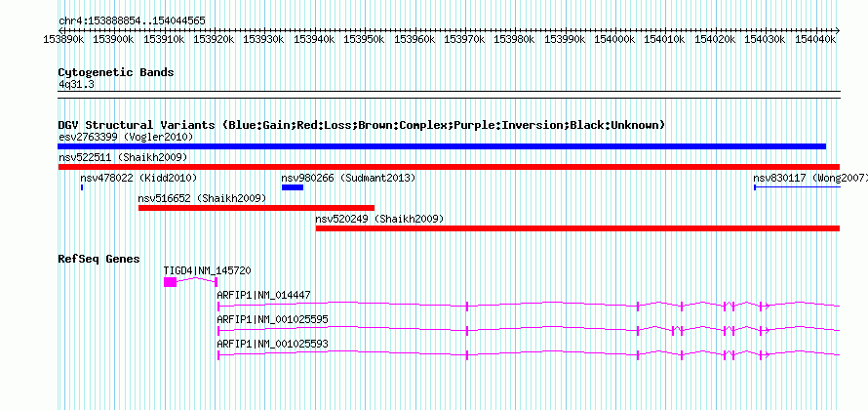
Task: Click the DGV Structural Variants track title
Action: tap(362, 125)
